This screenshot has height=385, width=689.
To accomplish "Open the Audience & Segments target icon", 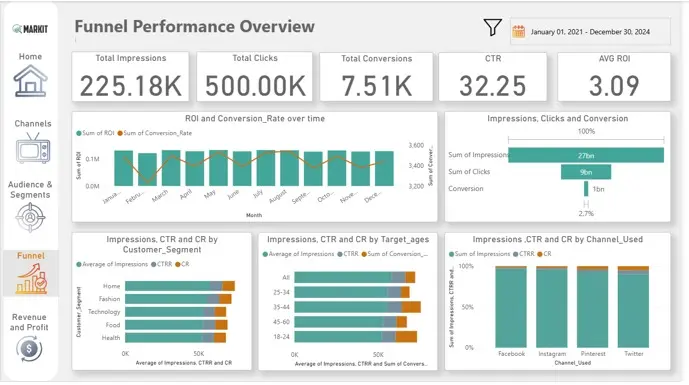I will [x=30, y=217].
